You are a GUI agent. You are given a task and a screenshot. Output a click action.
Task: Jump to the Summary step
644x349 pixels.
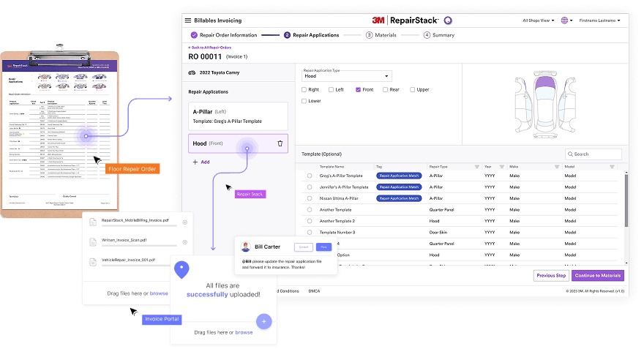tap(439, 35)
